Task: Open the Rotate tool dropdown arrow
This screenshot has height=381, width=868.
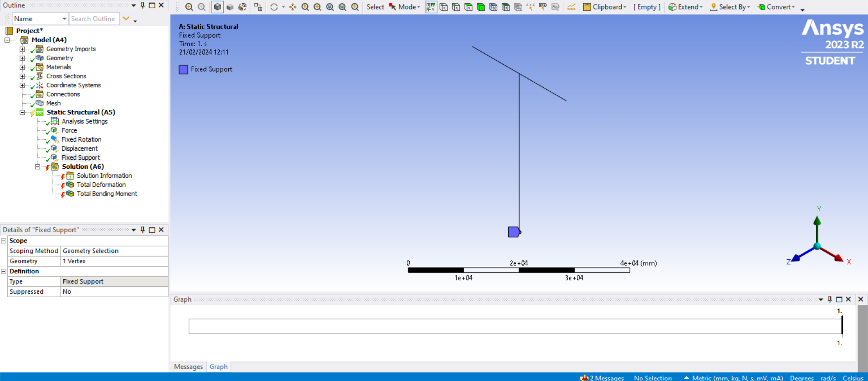Action: (x=283, y=7)
